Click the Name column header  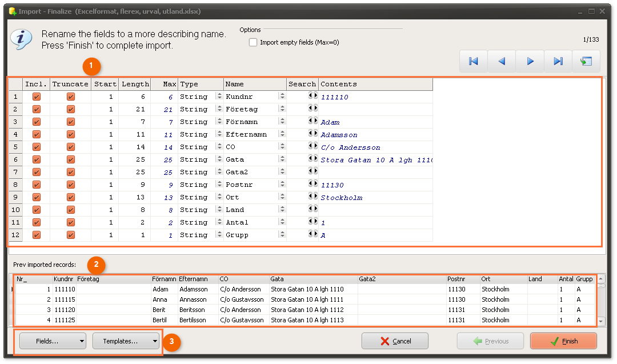[255, 84]
